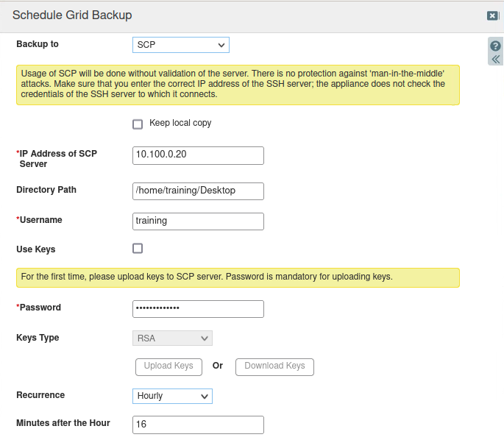
Task: Click into the Password field
Action: pyautogui.click(x=198, y=308)
